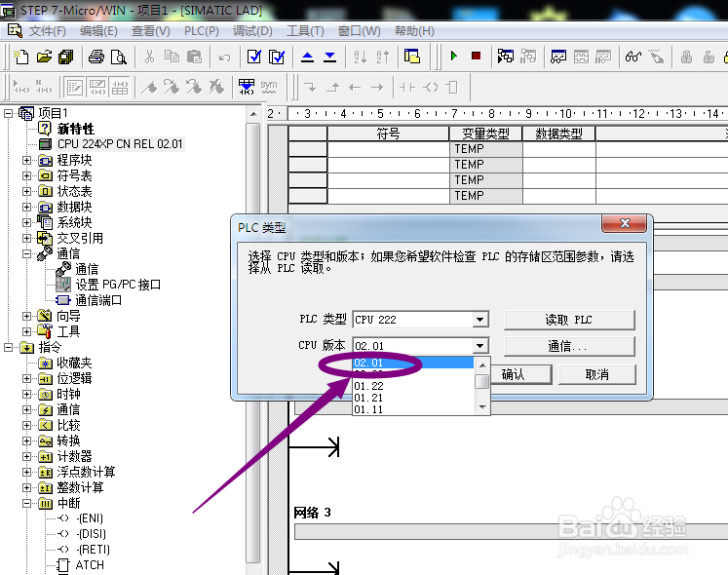
Task: Click the insert box LAD icon
Action: [452, 87]
